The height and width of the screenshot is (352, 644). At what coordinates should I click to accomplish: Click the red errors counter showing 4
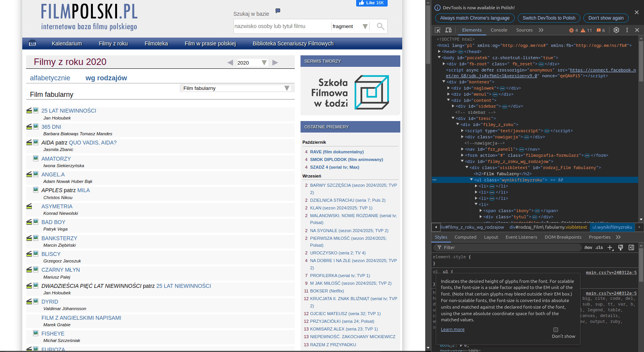pyautogui.click(x=573, y=30)
